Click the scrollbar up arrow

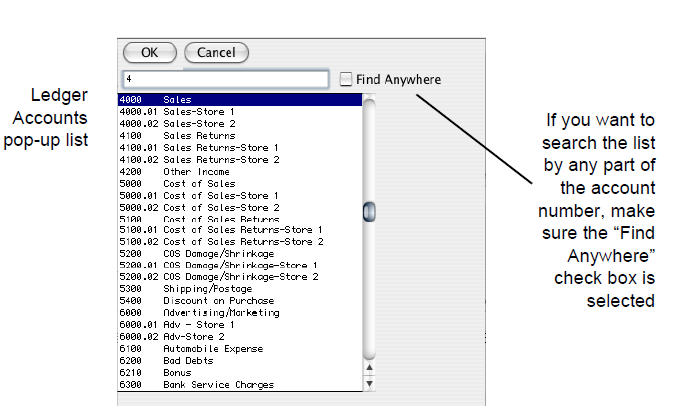(368, 371)
